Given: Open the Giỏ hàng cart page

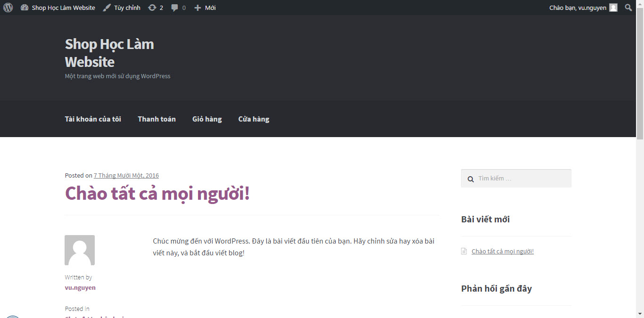Looking at the screenshot, I should 207,119.
